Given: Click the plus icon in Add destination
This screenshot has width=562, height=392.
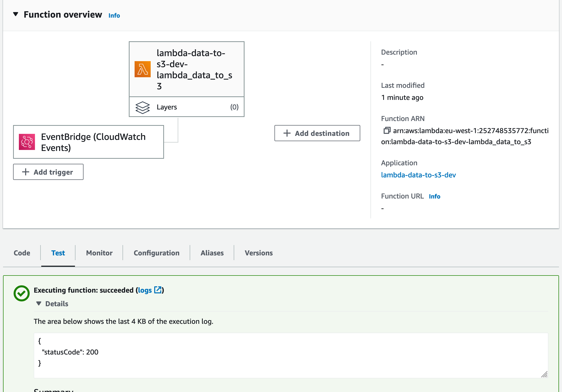Looking at the screenshot, I should coord(287,133).
